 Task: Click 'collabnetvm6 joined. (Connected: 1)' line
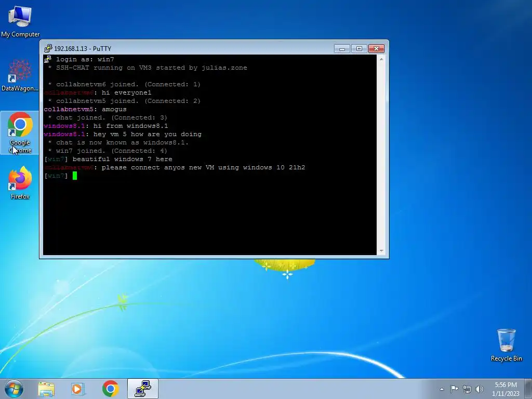[x=124, y=85]
